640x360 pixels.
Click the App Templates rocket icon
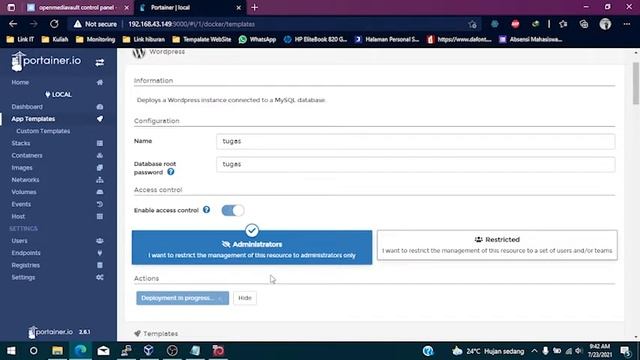point(100,119)
